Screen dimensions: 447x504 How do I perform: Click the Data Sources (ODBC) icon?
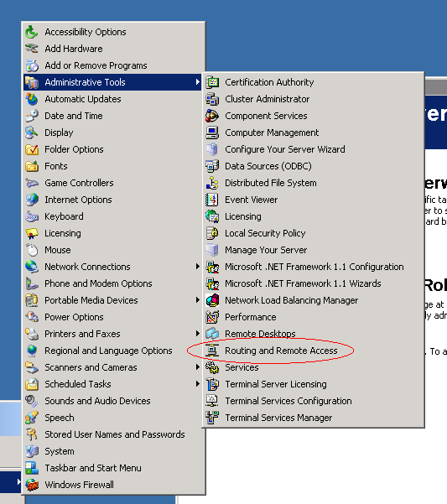(212, 166)
